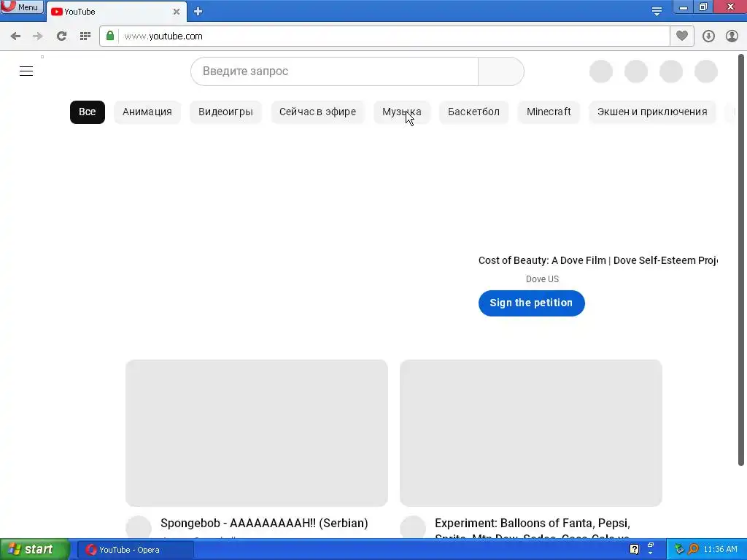This screenshot has height=560, width=747.
Task: Click the 11:36 AM taskbar clock
Action: point(720,550)
